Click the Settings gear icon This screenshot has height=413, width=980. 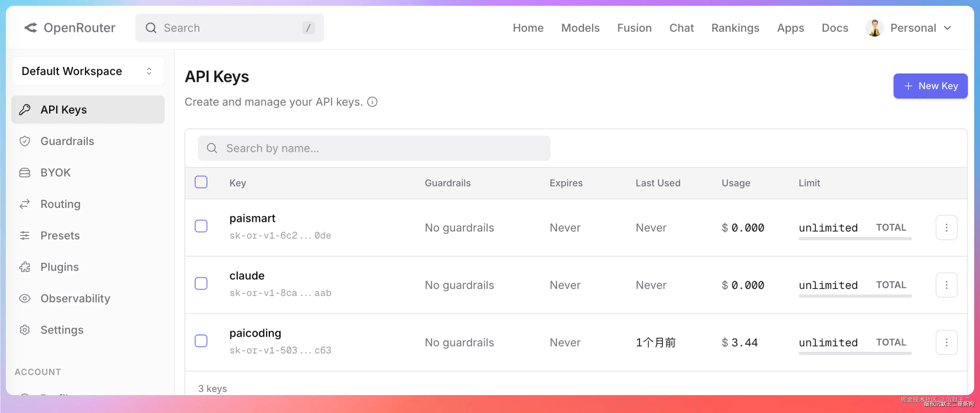(x=25, y=330)
